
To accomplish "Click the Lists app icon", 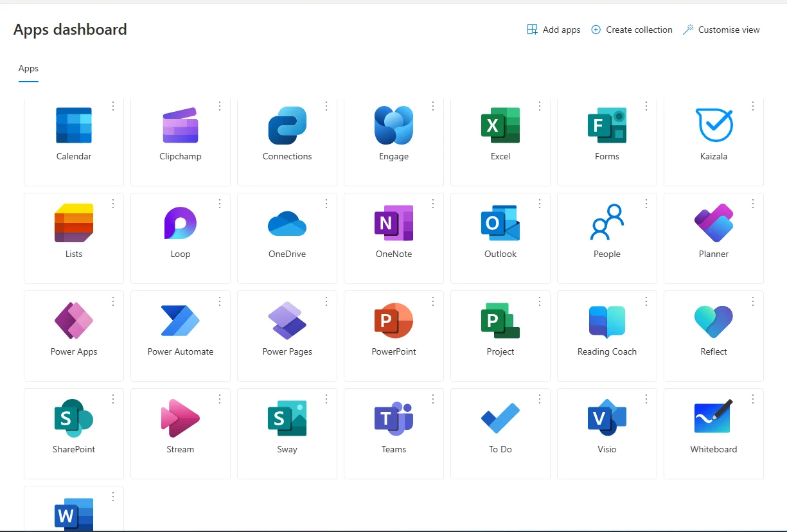I will (x=74, y=223).
